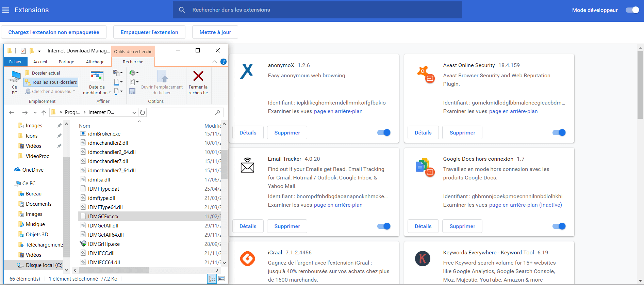Toggle Mode développeur switch
This screenshot has height=285, width=644.
point(632,10)
